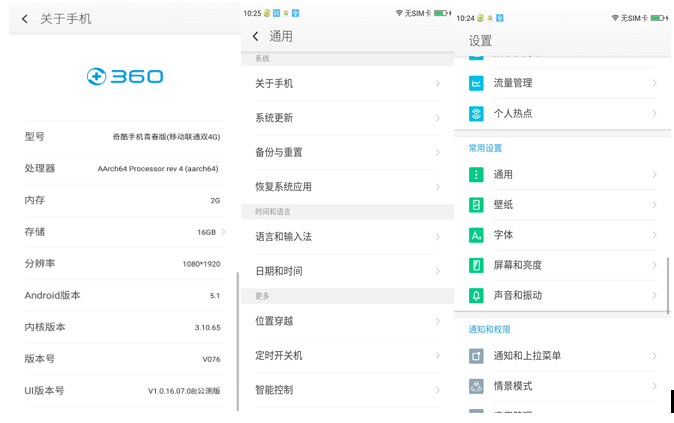Tap the 型号 model row

point(124,137)
